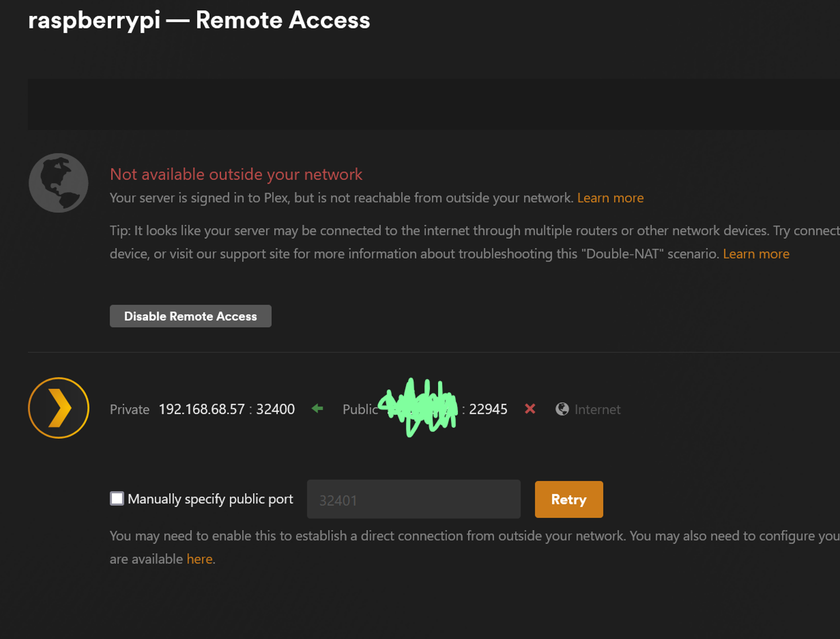Click the 'Not available outside your network' heading
Screen dimensions: 840x639
236,174
